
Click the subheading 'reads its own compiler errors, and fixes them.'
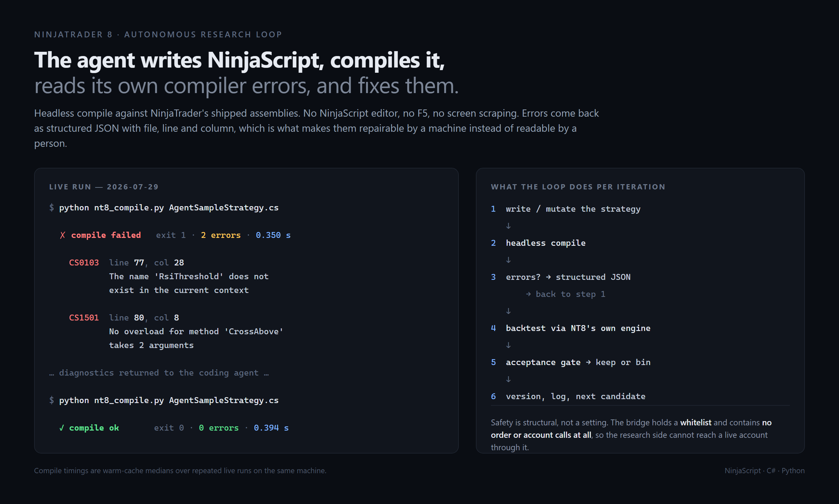pos(246,86)
